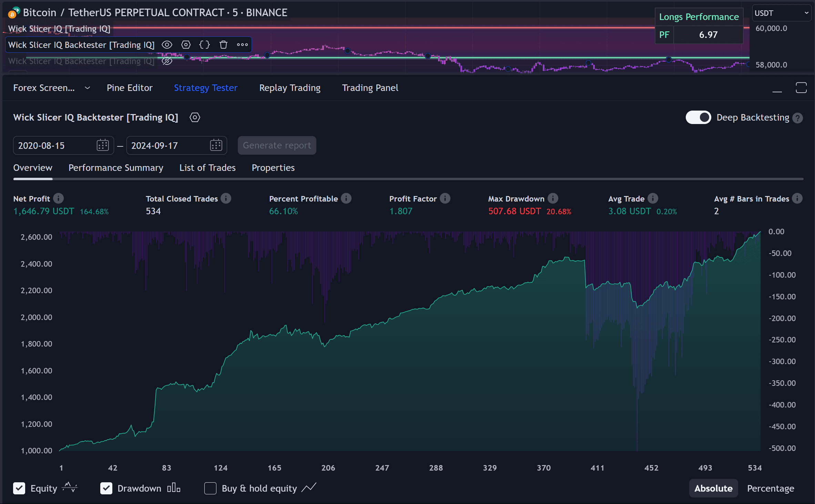Show Deep Backtesting help tooltip

pos(797,118)
